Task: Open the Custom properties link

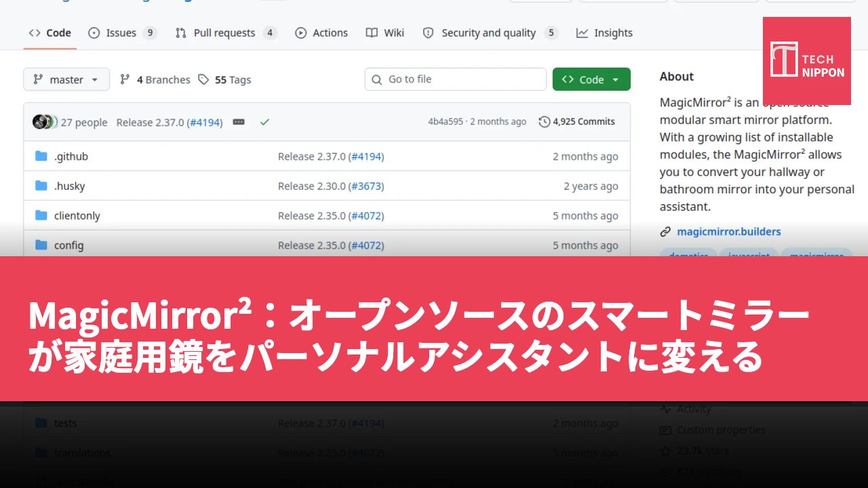Action: [721, 430]
